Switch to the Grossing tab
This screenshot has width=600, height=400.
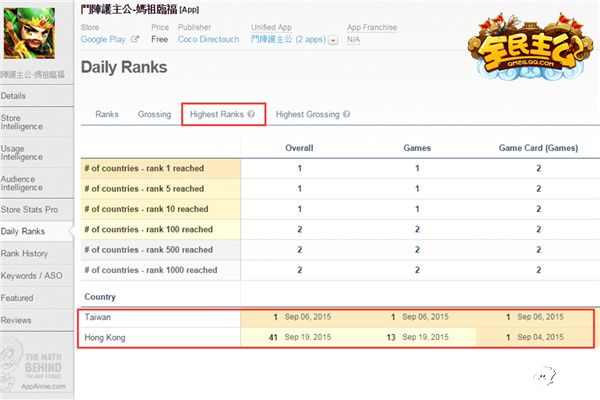[x=154, y=114]
